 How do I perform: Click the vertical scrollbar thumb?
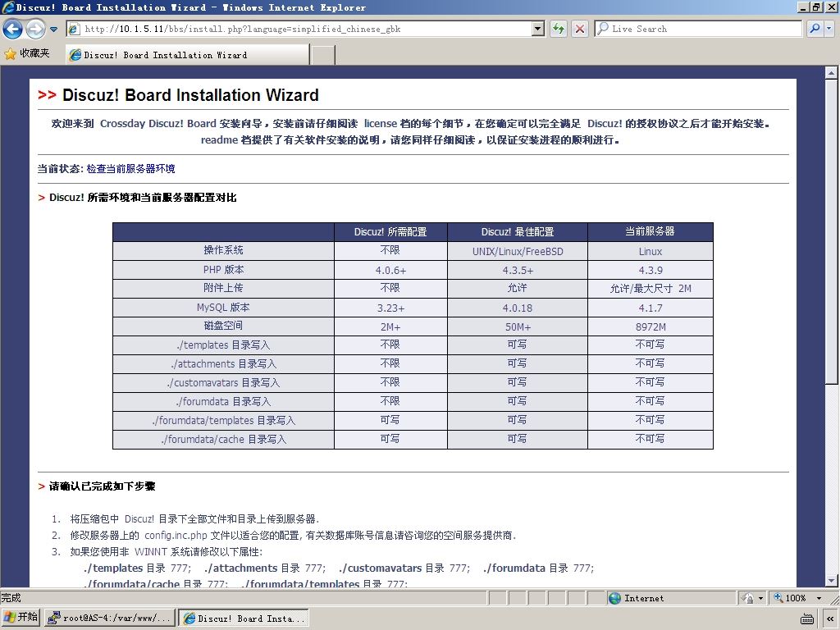831,231
